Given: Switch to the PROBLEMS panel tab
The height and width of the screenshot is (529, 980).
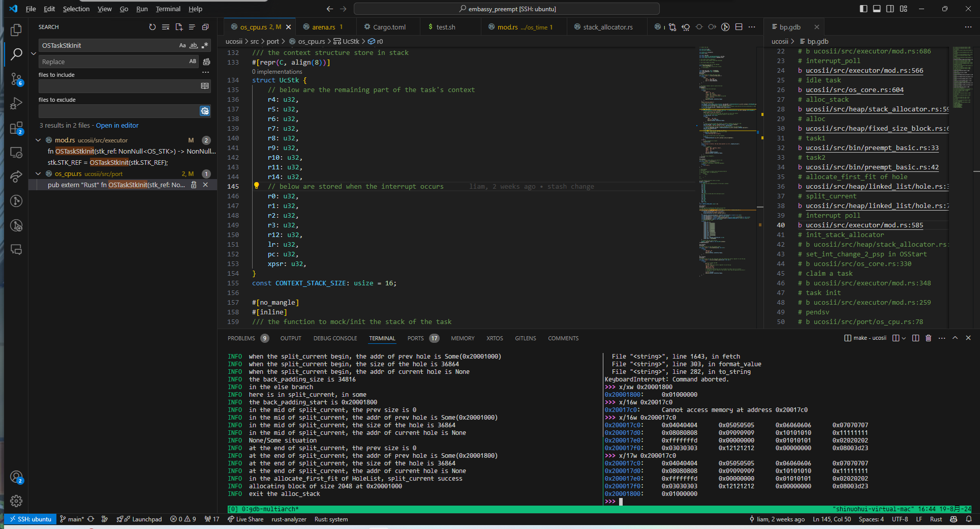Looking at the screenshot, I should point(241,338).
